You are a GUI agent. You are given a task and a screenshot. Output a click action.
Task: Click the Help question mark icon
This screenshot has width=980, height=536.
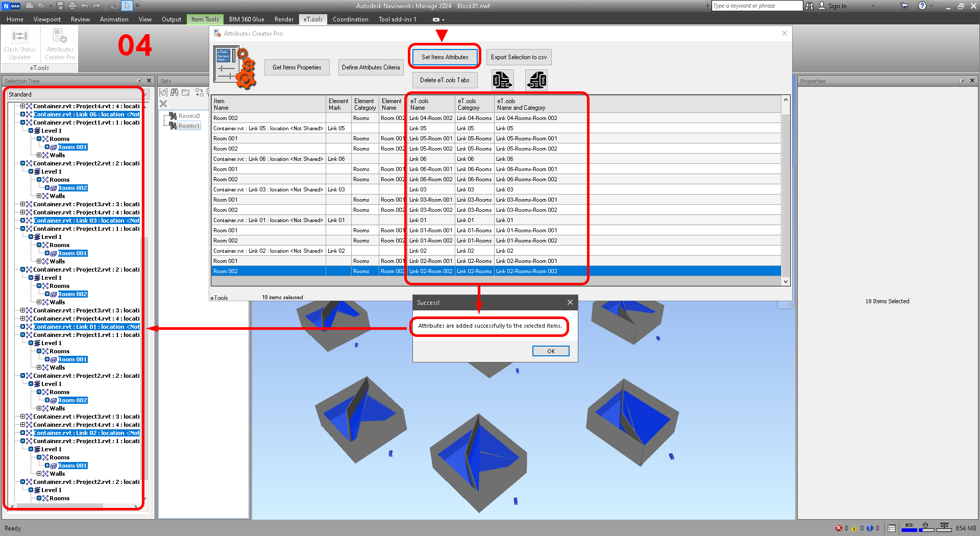point(922,6)
